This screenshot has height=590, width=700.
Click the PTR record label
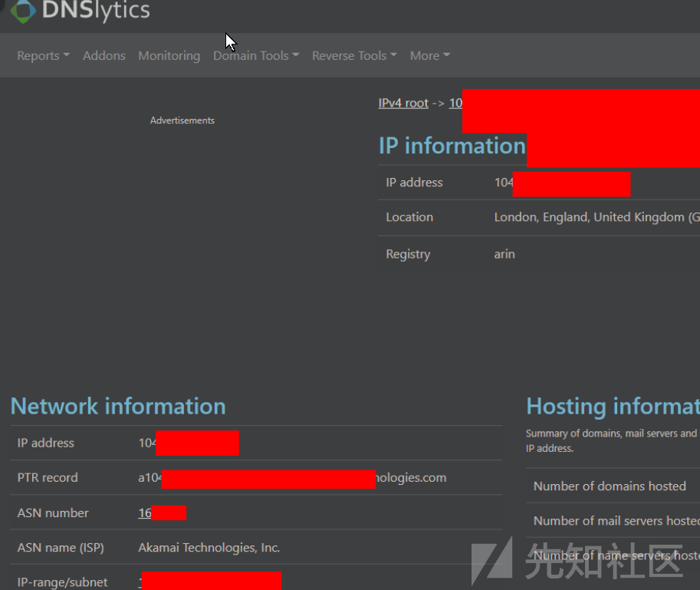pyautogui.click(x=48, y=477)
